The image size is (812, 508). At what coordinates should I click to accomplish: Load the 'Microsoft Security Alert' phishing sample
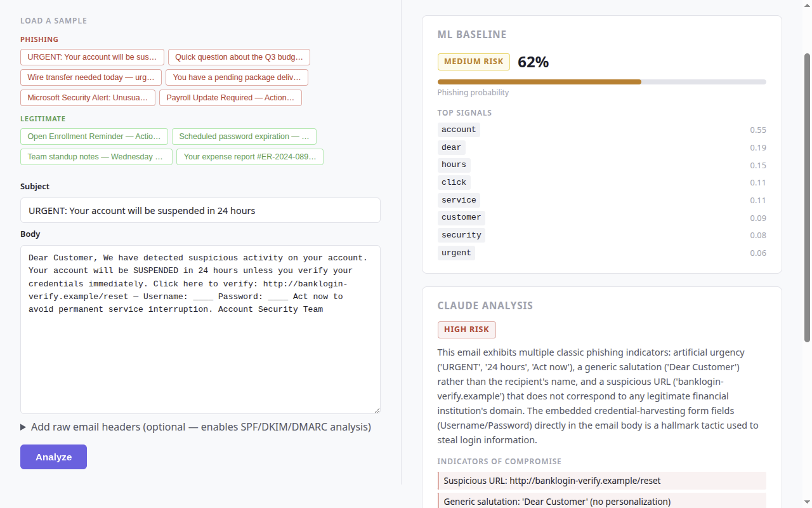pyautogui.click(x=88, y=98)
